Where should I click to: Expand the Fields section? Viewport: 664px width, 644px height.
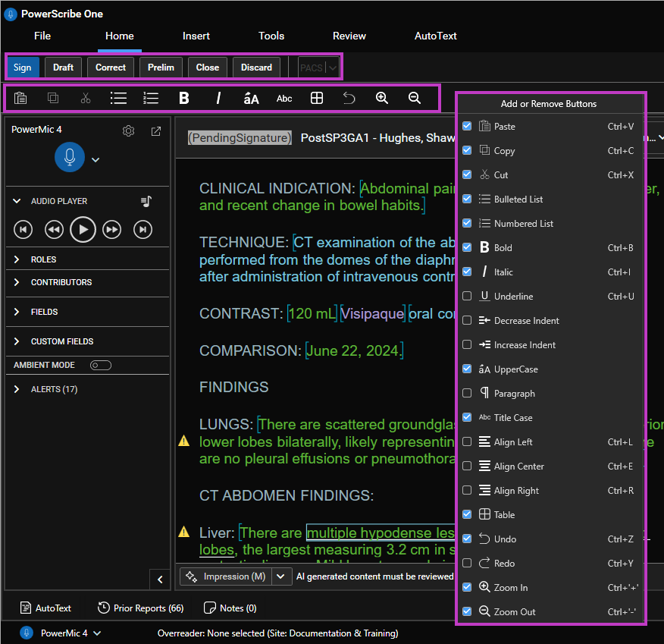click(17, 312)
